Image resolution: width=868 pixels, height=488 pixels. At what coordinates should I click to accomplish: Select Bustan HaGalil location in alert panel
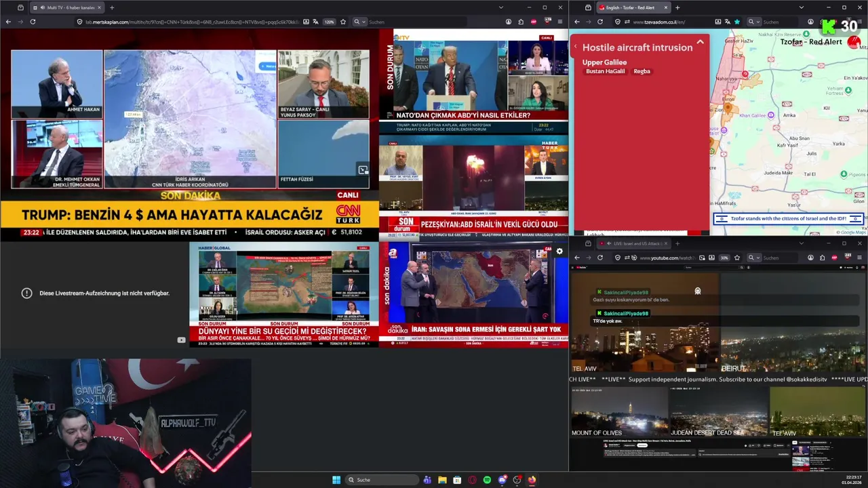click(606, 71)
